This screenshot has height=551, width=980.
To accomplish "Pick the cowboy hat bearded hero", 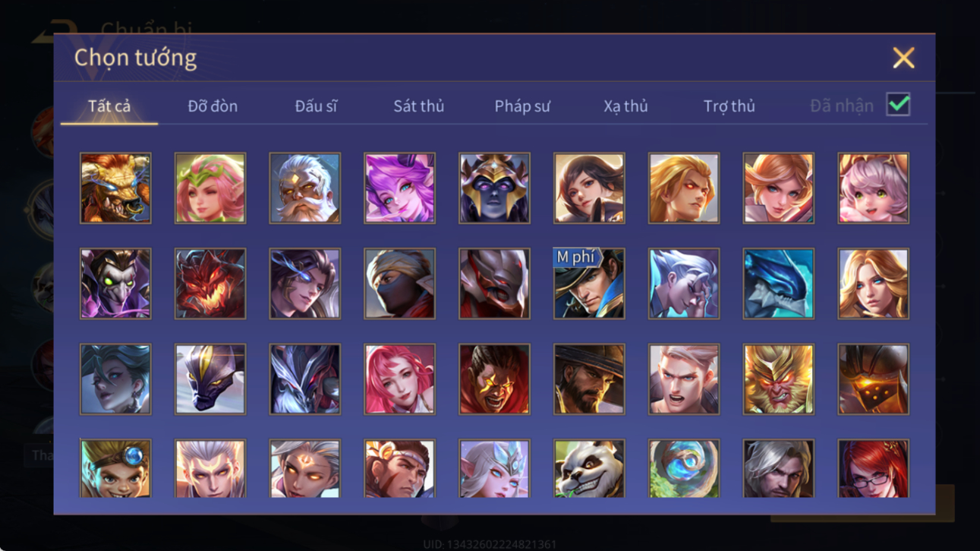I will point(589,379).
